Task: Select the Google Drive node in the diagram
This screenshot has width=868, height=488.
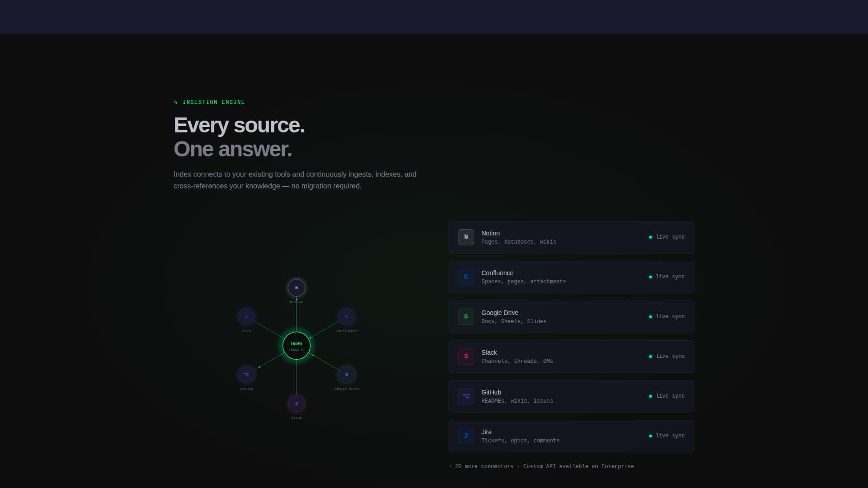Action: pos(347,375)
